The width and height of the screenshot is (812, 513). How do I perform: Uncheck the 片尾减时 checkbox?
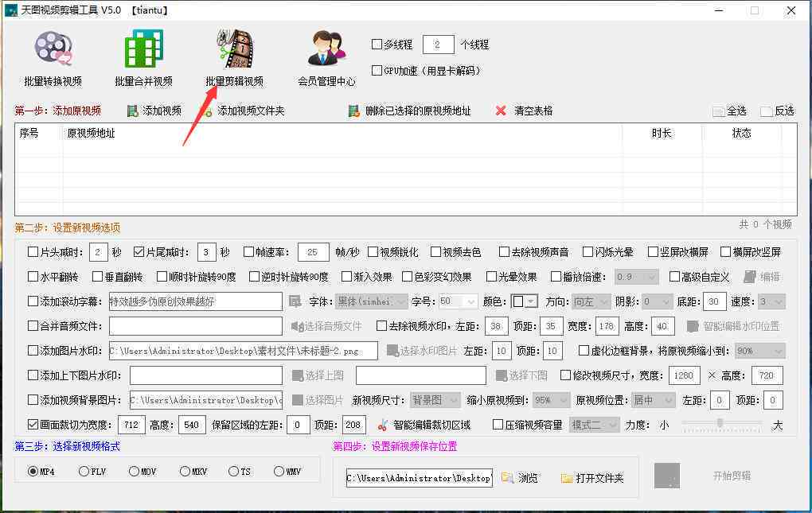pos(139,252)
